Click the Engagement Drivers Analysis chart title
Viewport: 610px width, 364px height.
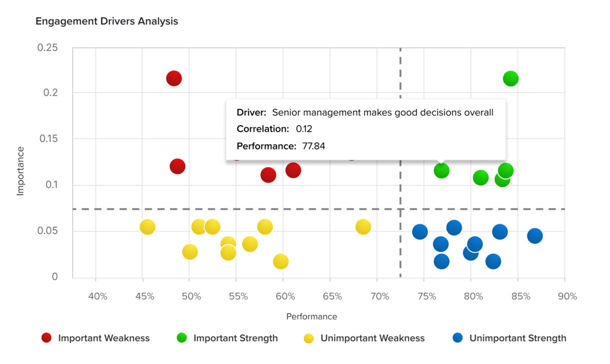pyautogui.click(x=107, y=21)
